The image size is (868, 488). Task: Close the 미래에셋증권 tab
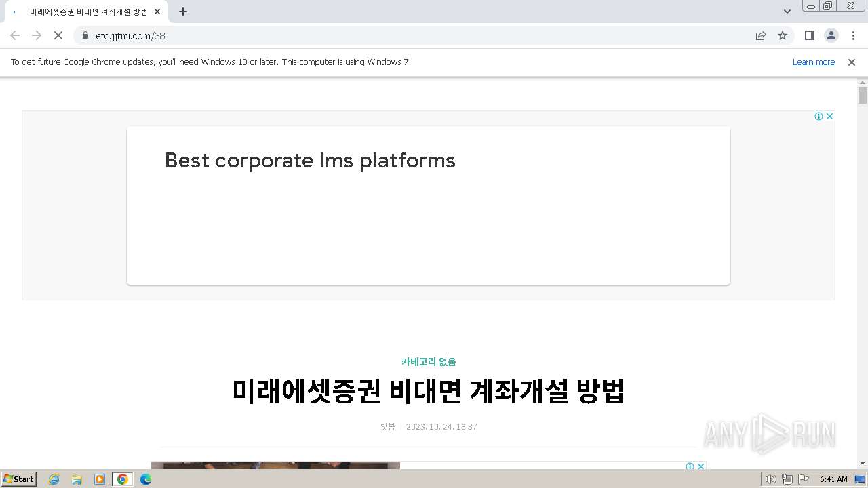(157, 12)
